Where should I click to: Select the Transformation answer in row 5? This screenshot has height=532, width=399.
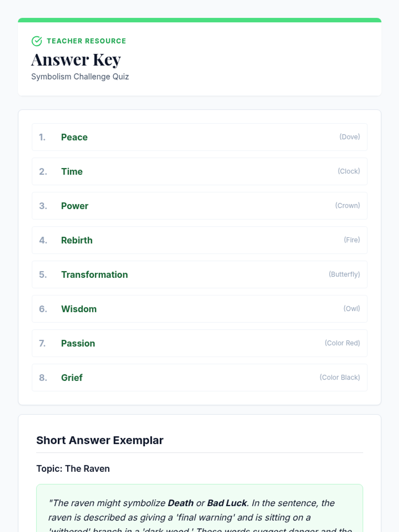click(94, 275)
